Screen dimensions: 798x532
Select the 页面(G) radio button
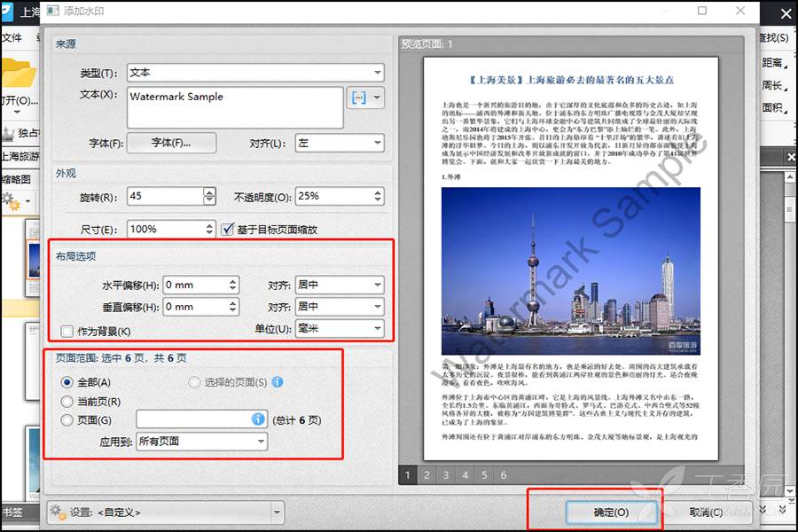click(66, 420)
